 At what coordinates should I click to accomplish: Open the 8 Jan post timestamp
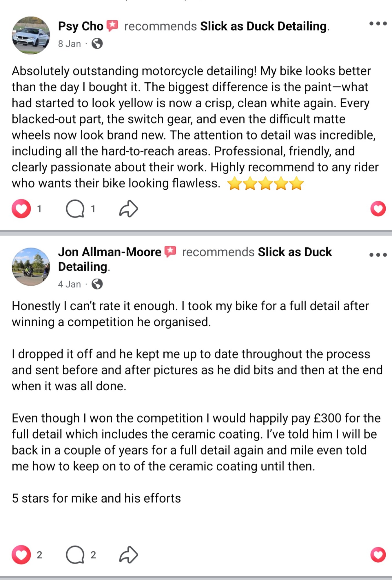coord(69,44)
